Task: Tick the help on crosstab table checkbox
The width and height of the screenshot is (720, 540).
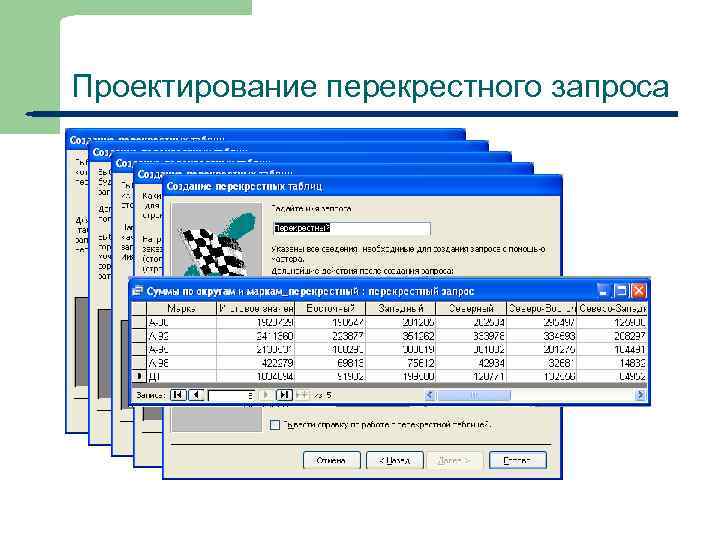Action: (275, 425)
